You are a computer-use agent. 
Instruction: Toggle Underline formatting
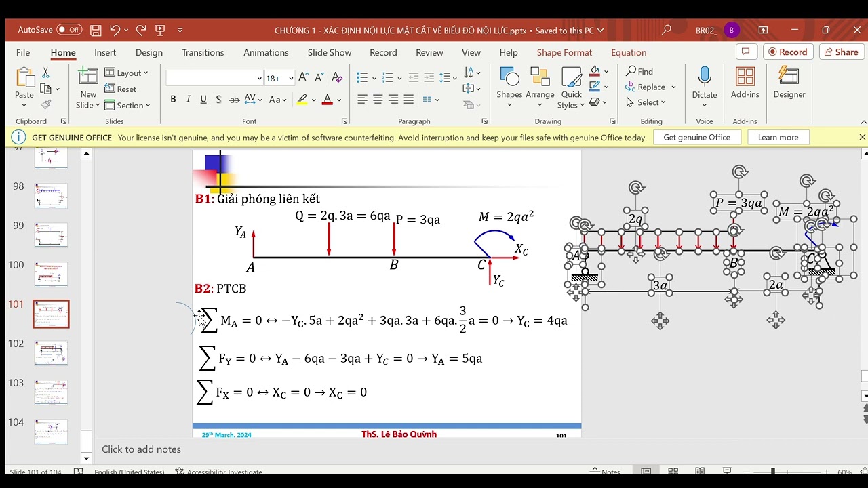point(203,100)
